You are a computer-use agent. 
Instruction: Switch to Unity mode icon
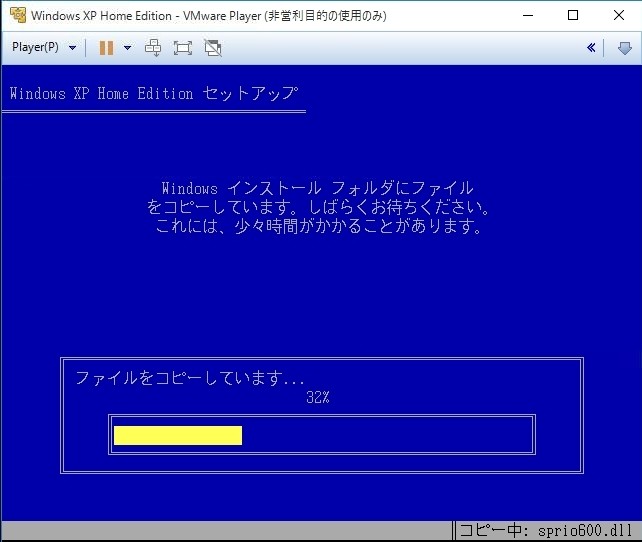(x=213, y=48)
